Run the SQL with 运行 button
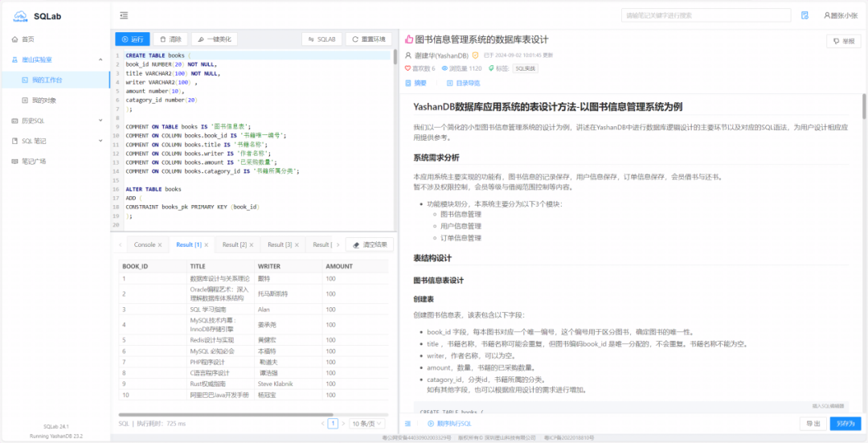The image size is (868, 443). pos(132,39)
